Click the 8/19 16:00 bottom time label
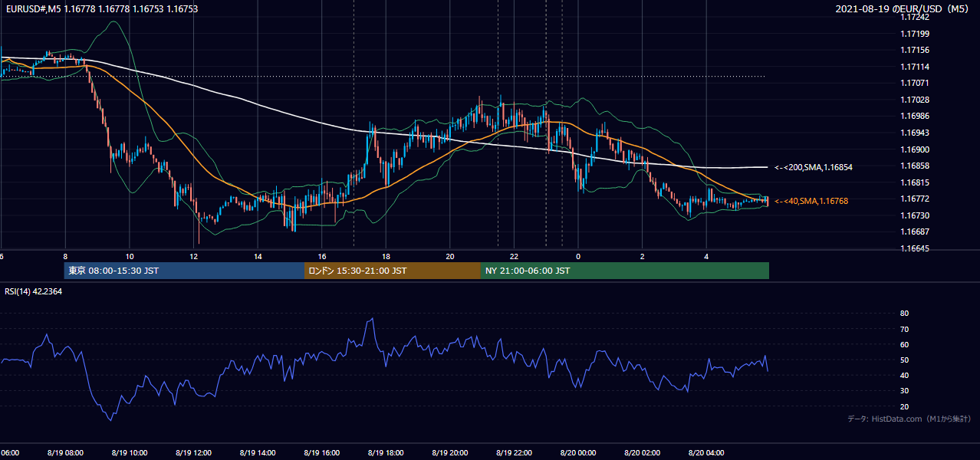Image resolution: width=980 pixels, height=460 pixels. (x=321, y=452)
